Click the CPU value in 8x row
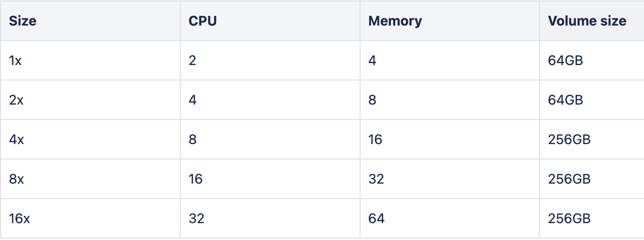This screenshot has height=240, width=644. pos(196,179)
